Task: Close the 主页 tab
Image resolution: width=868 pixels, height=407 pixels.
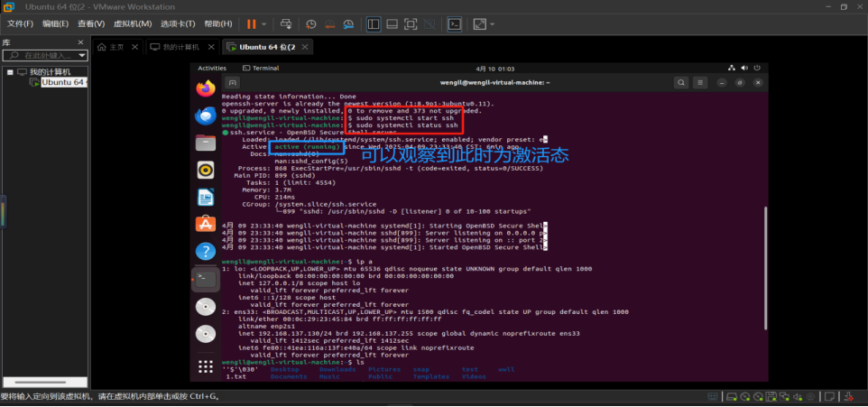Action: [x=134, y=47]
